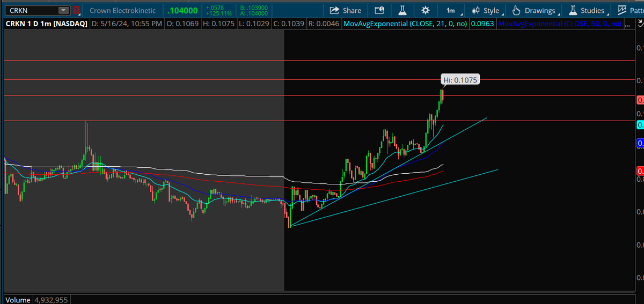
Task: Open the Studies menu
Action: pos(589,10)
